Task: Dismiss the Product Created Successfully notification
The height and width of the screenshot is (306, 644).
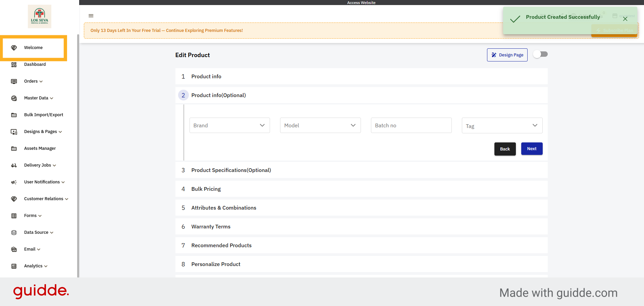Action: point(625,19)
